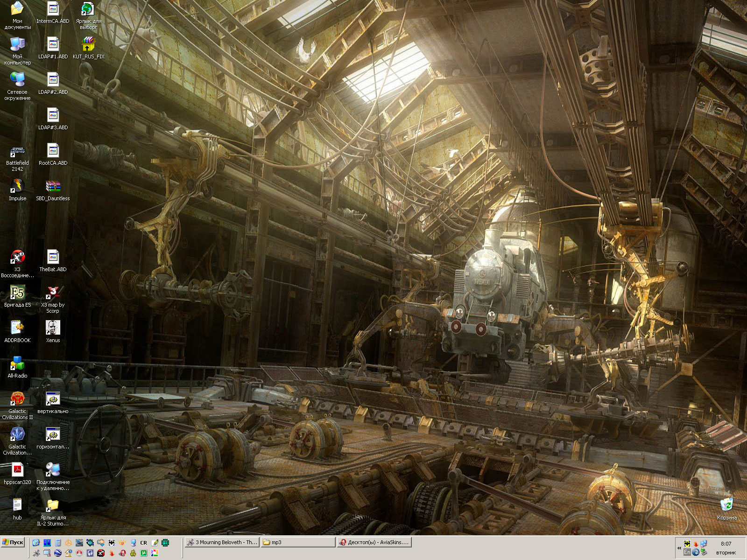The width and height of the screenshot is (747, 560).
Task: Click the Xenus desktop shortcut
Action: (x=53, y=329)
